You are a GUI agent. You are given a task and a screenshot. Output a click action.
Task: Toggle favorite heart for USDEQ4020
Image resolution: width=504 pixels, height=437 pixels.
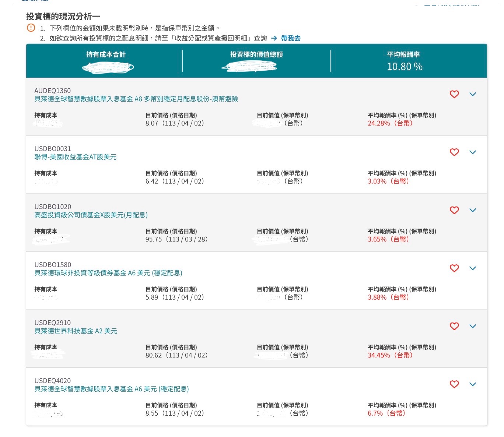455,384
